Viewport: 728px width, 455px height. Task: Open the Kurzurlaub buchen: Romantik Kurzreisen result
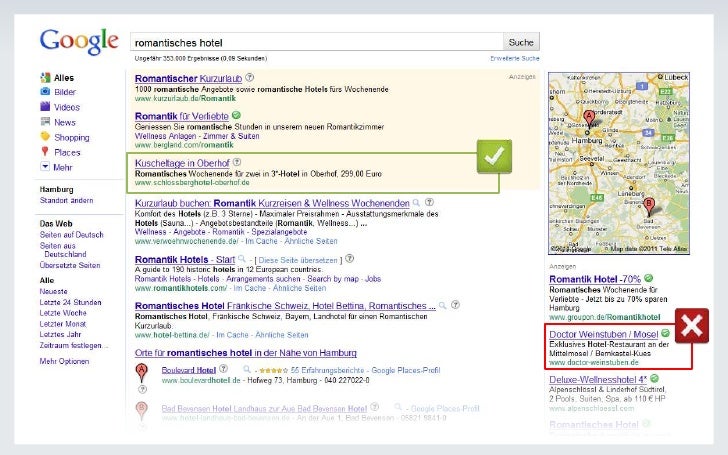[272, 203]
